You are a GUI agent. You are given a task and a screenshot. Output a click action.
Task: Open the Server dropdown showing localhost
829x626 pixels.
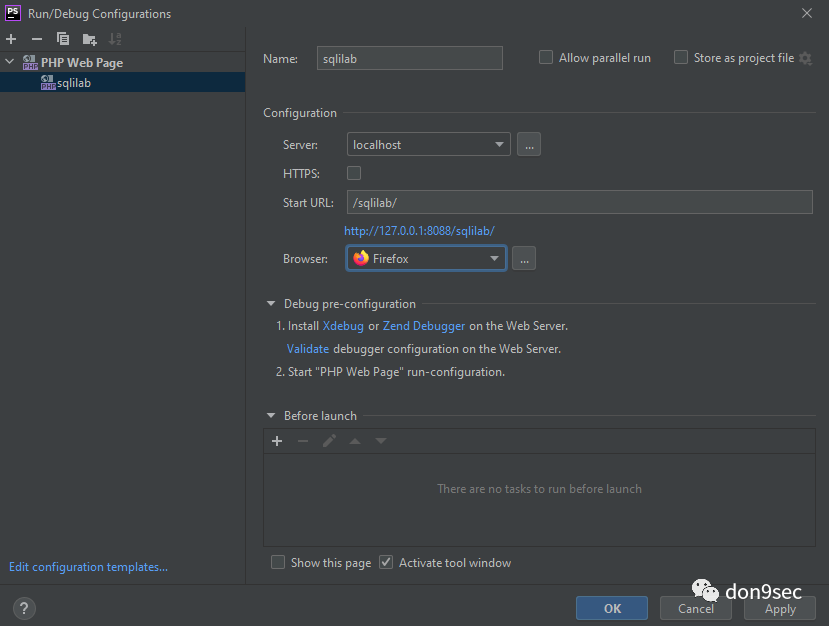click(428, 145)
